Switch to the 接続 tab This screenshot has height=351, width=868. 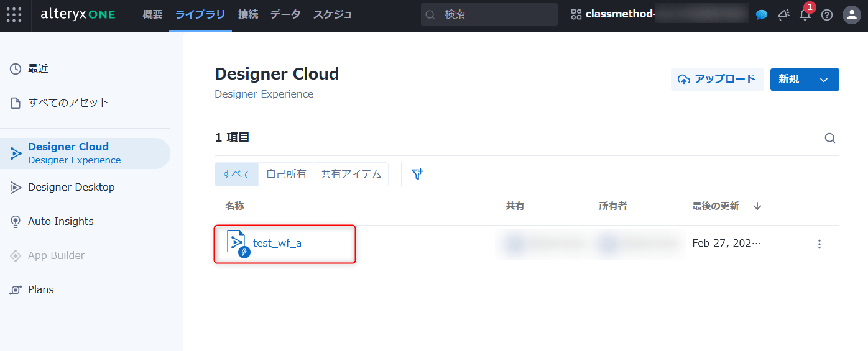[x=248, y=14]
